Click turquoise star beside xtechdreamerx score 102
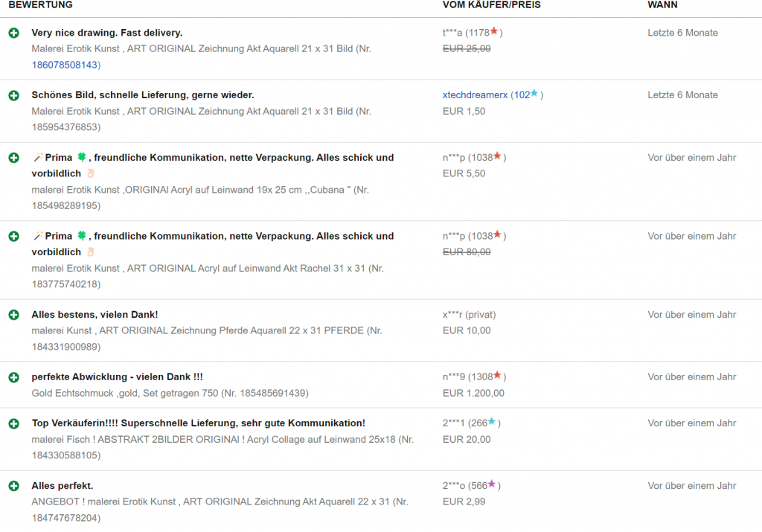The image size is (762, 532). pyautogui.click(x=534, y=94)
